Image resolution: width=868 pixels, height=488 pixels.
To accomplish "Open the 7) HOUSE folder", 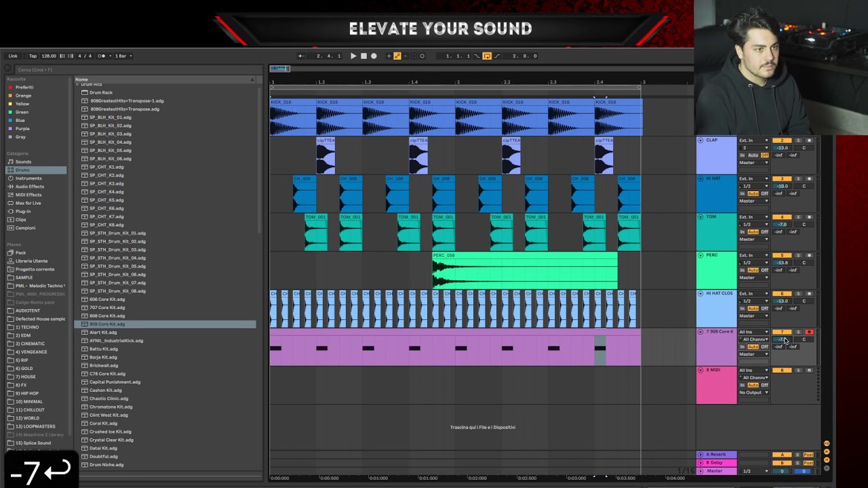I will tap(26, 377).
